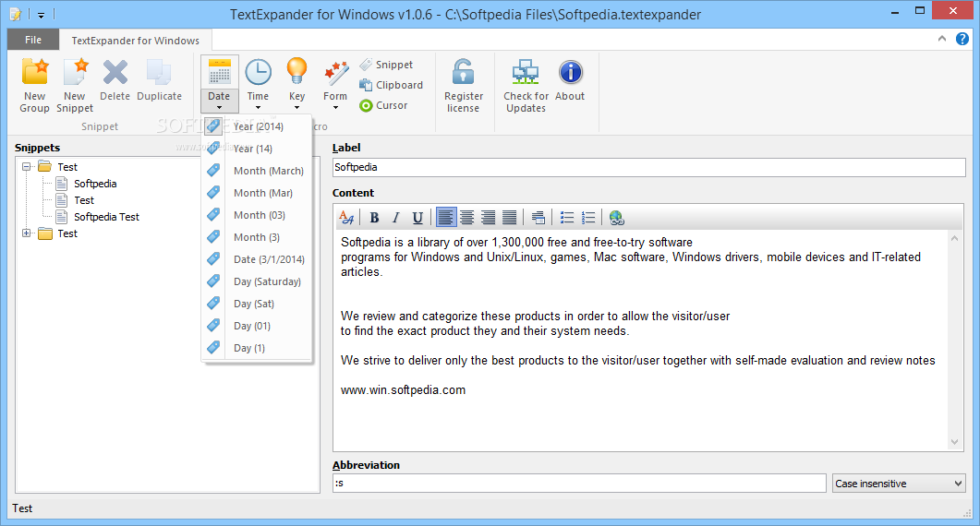Delete the selected snippet
The height and width of the screenshot is (526, 980).
tap(115, 80)
